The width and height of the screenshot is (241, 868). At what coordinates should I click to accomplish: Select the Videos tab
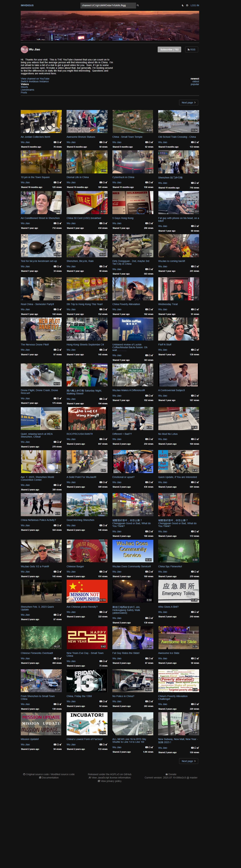tap(25, 84)
